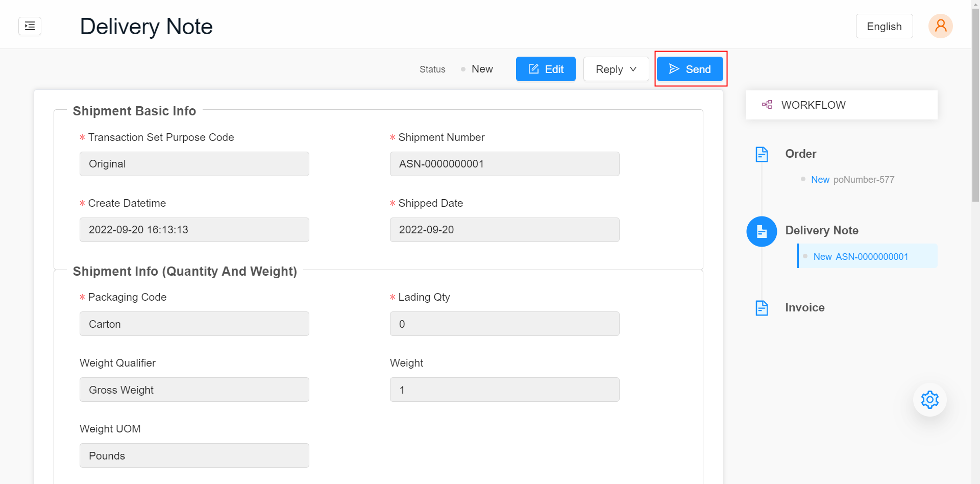Click the Create Datetime field
Viewport: 980px width, 484px height.
(194, 230)
